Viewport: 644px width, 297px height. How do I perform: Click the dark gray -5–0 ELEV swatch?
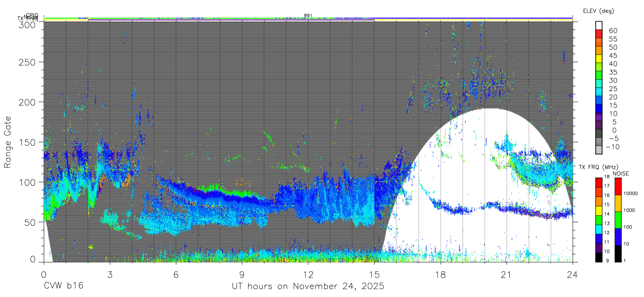pyautogui.click(x=599, y=134)
